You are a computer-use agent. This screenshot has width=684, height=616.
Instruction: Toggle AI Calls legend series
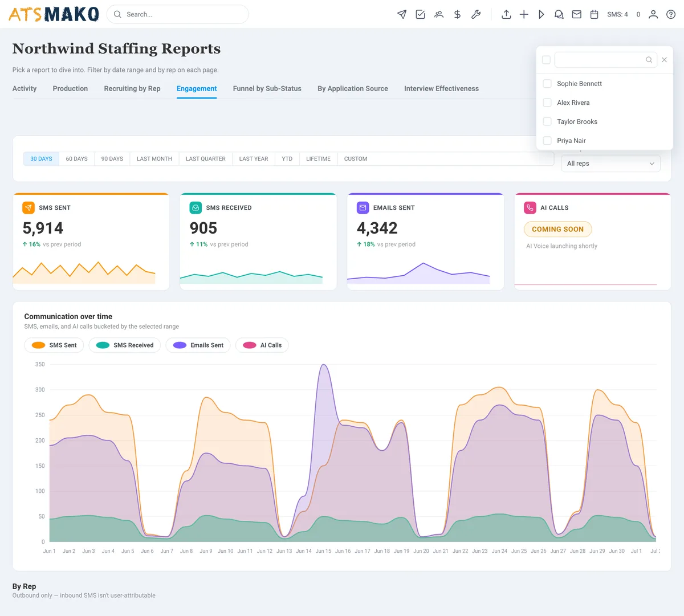[262, 345]
